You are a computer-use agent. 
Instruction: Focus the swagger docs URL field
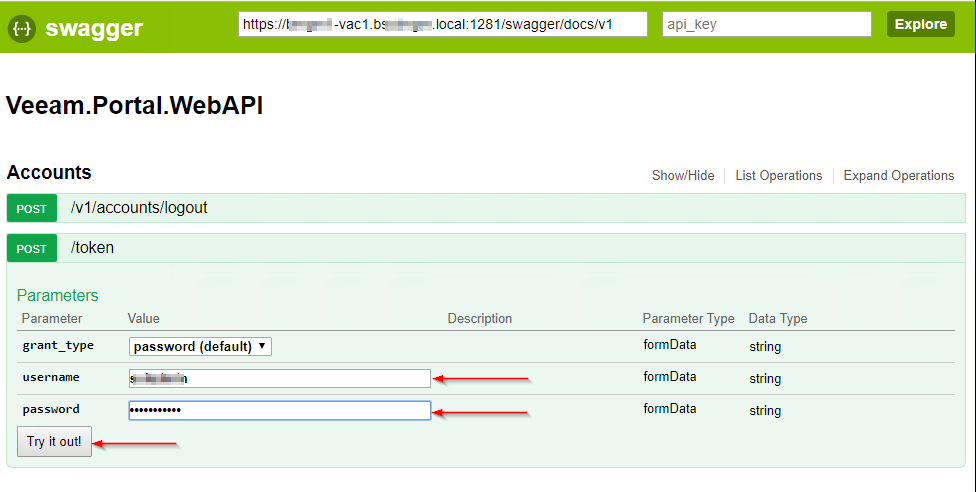click(443, 24)
